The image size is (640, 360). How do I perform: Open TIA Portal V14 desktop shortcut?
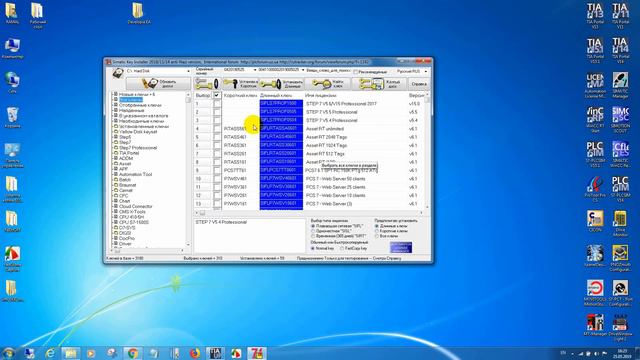(620, 50)
